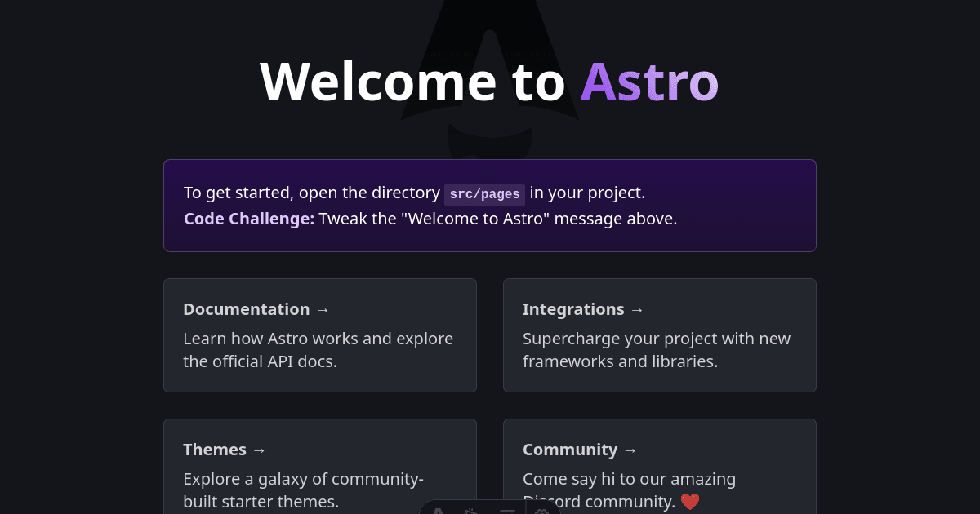Click the arrow icon next to Themes
The image size is (980, 514).
(x=260, y=450)
